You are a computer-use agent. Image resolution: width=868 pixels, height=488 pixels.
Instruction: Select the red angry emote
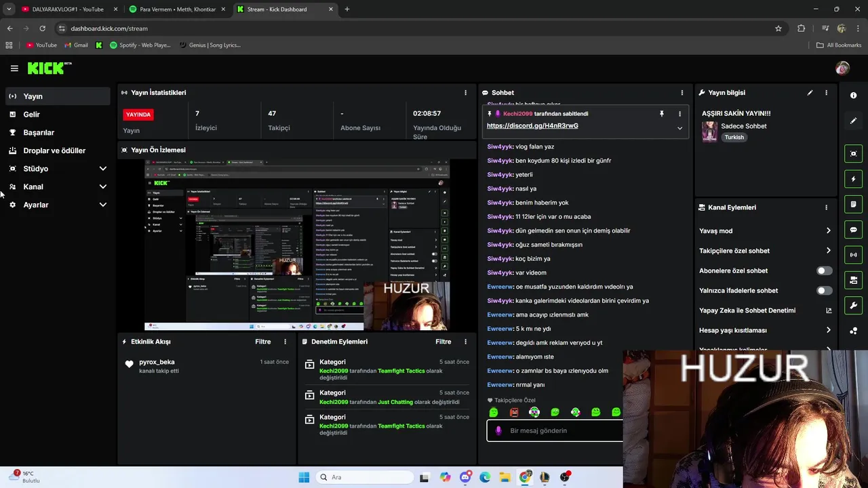[x=514, y=412]
